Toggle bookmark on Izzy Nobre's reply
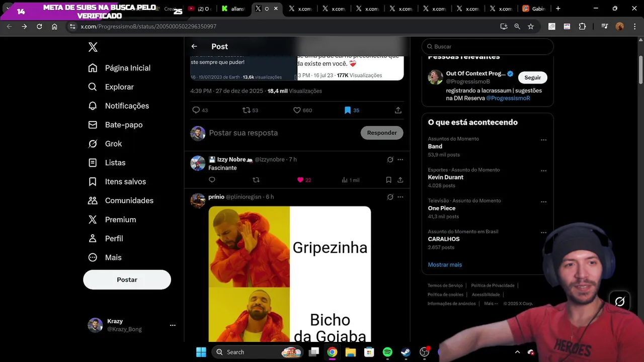Screen dimensions: 644x362 click(388, 180)
